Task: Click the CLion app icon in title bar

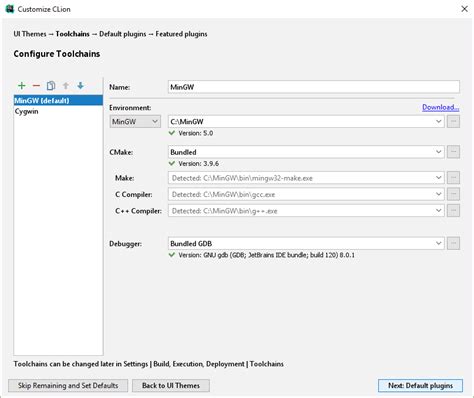Action: [x=10, y=9]
